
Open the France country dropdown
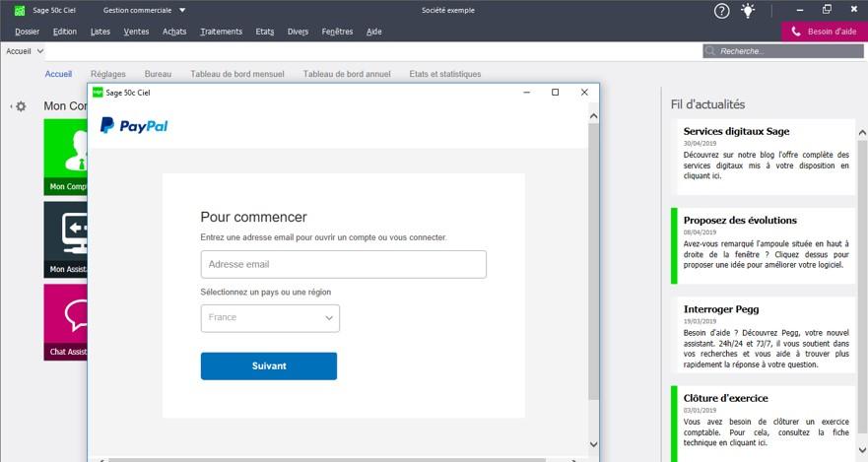(x=270, y=318)
